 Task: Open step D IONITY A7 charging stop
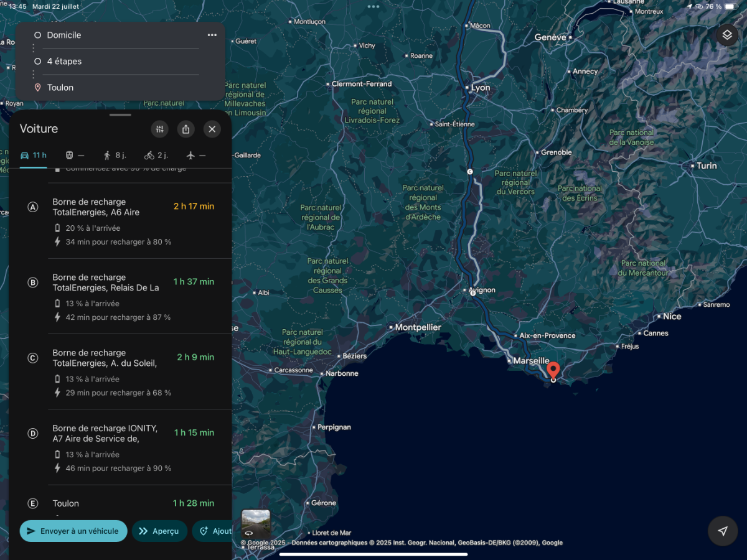point(120,447)
